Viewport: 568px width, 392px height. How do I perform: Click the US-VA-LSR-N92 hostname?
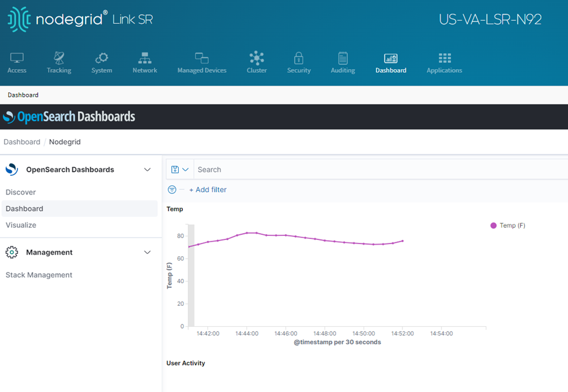pyautogui.click(x=490, y=19)
